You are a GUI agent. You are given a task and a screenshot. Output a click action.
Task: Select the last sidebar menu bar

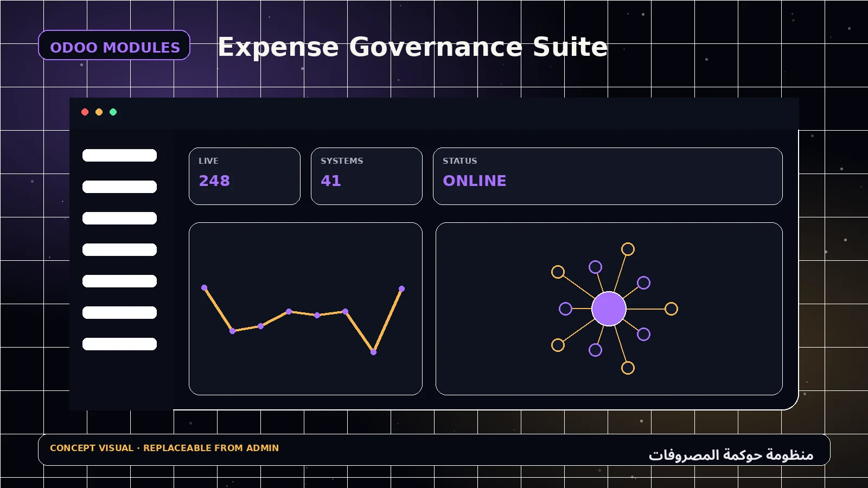(119, 344)
